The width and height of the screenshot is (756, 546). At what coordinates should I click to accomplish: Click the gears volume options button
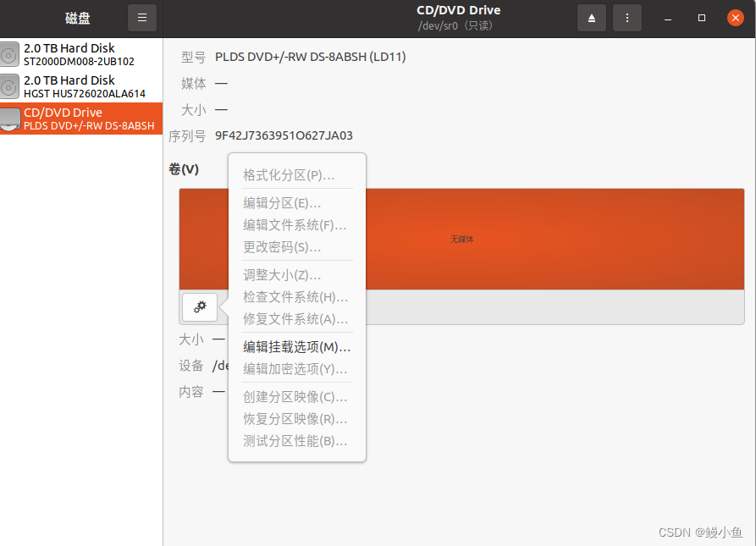click(200, 307)
